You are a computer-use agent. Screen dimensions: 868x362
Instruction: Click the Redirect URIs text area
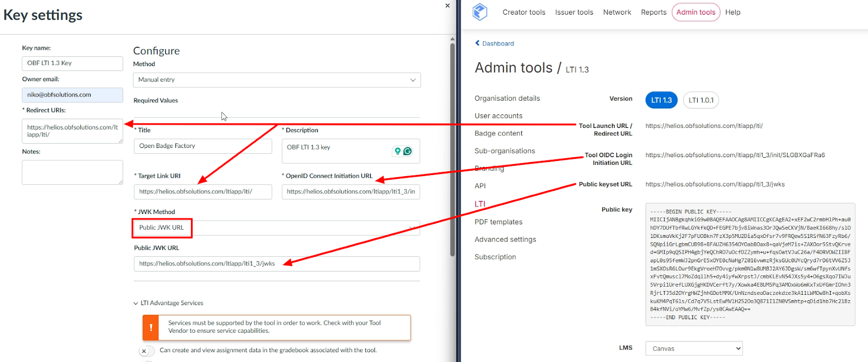[72, 131]
